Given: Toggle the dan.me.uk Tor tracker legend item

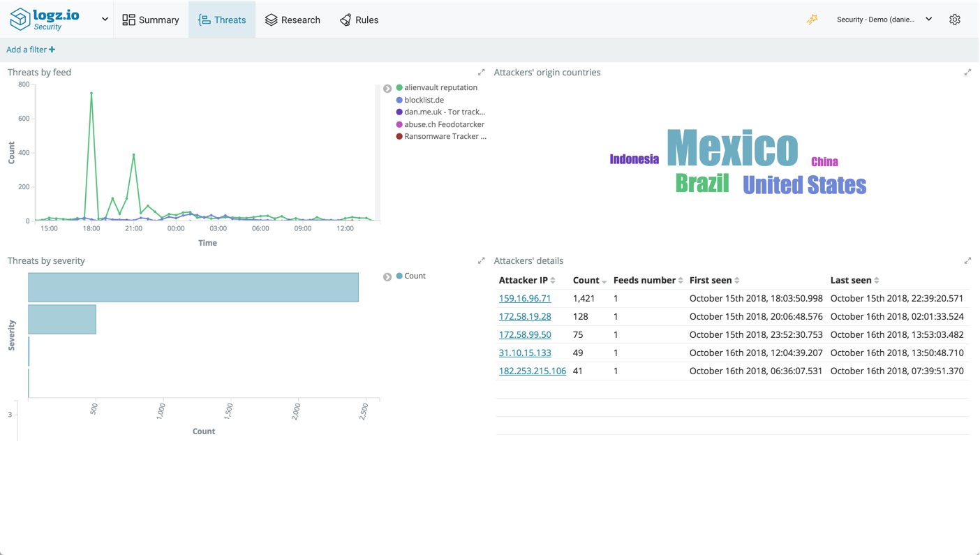Looking at the screenshot, I should coord(440,112).
